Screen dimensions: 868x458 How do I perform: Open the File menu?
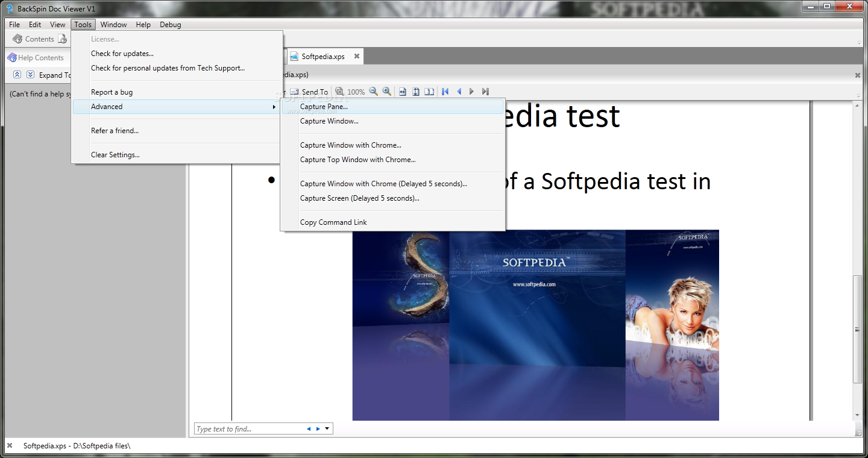pos(14,25)
